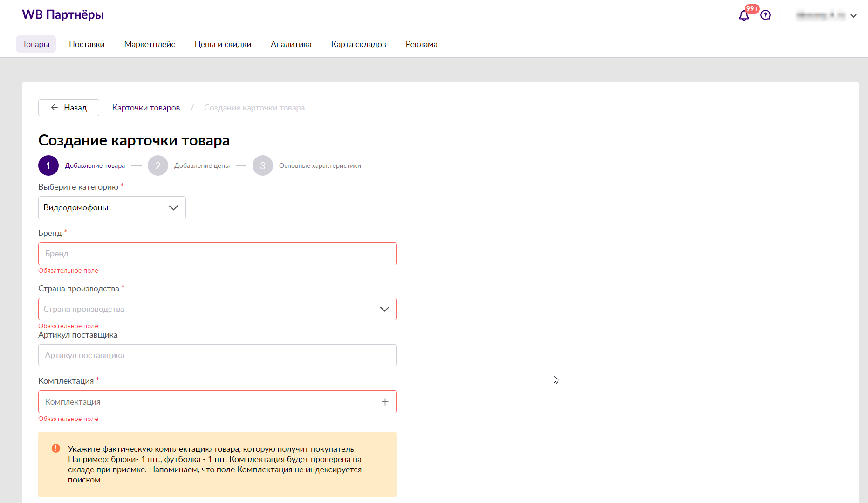
Task: Open Карта складов tab
Action: coord(358,44)
